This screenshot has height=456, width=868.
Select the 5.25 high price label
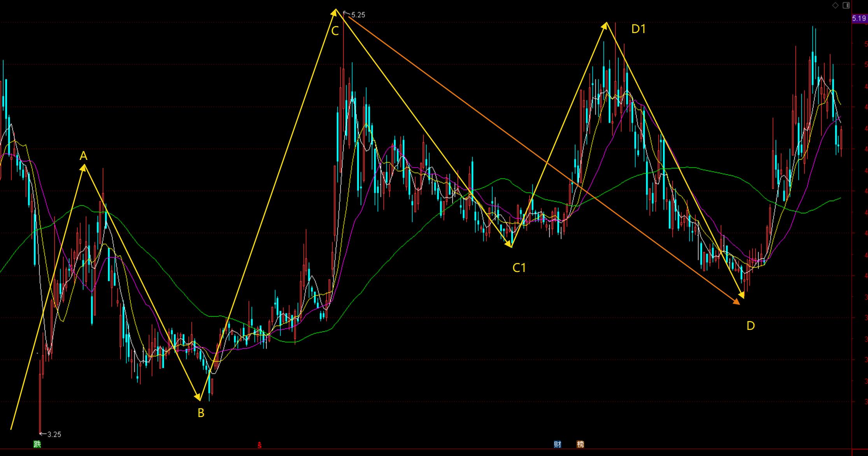[358, 15]
